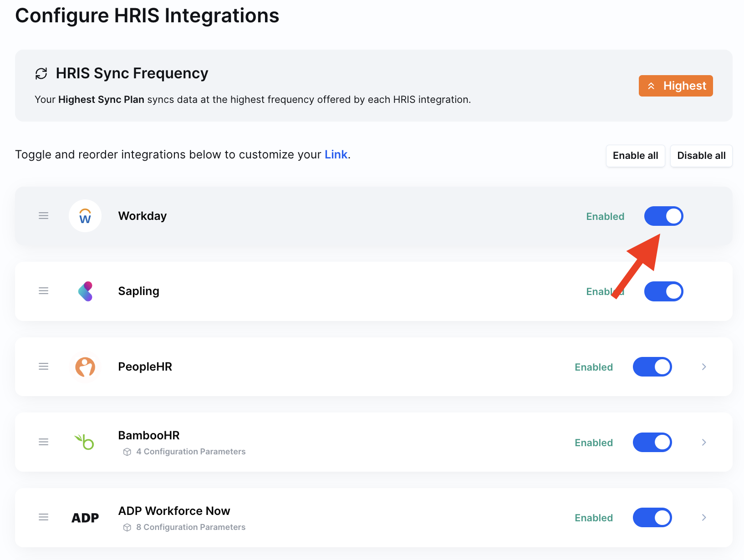
Task: Expand the PeopleHR row chevron
Action: click(704, 367)
